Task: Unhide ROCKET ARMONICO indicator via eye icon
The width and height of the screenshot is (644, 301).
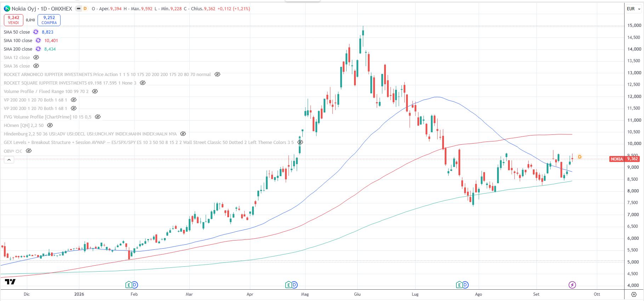Action: point(217,74)
